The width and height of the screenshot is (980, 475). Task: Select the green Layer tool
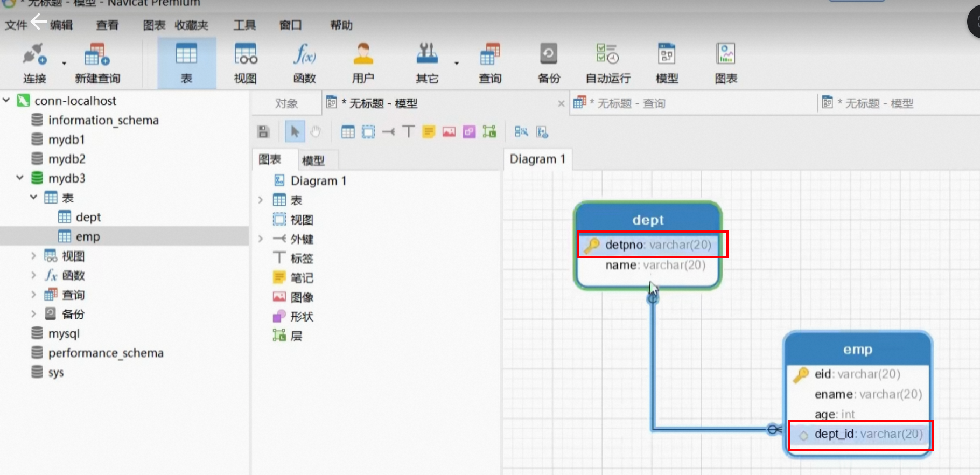(x=489, y=132)
